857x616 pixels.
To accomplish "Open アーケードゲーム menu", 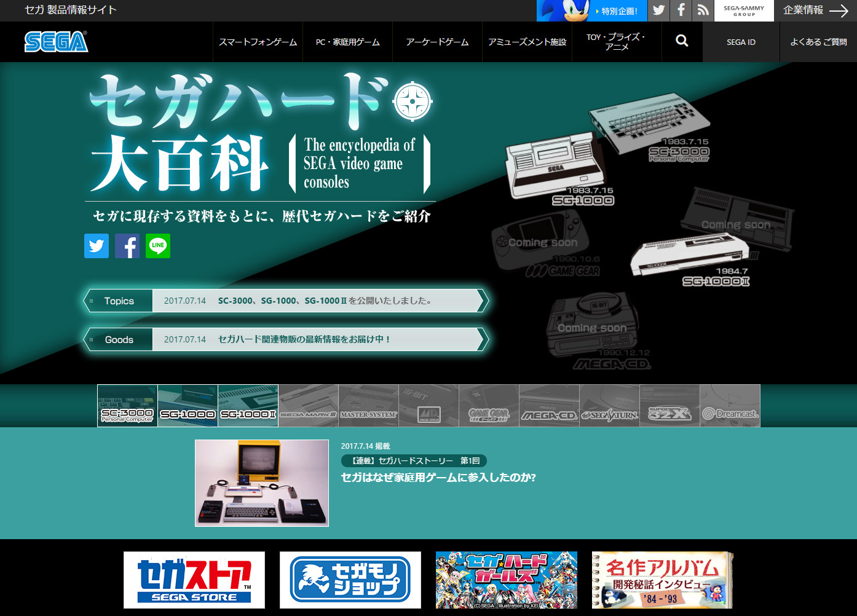I will 437,42.
